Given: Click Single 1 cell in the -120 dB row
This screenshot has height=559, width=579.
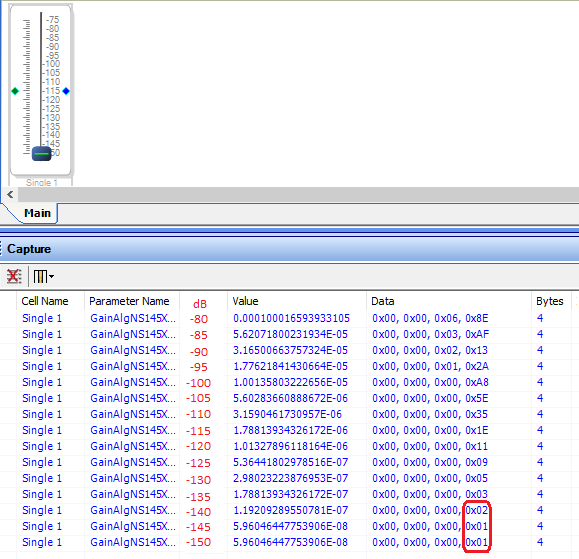Looking at the screenshot, I should pos(42,446).
